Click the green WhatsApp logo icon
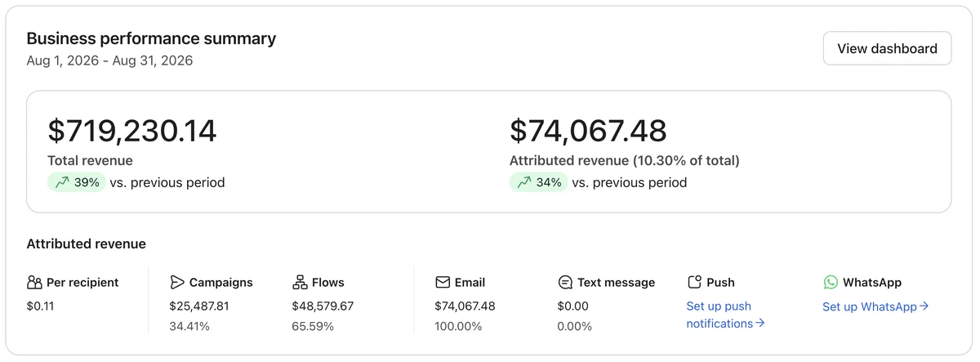This screenshot has width=980, height=362. [x=831, y=282]
